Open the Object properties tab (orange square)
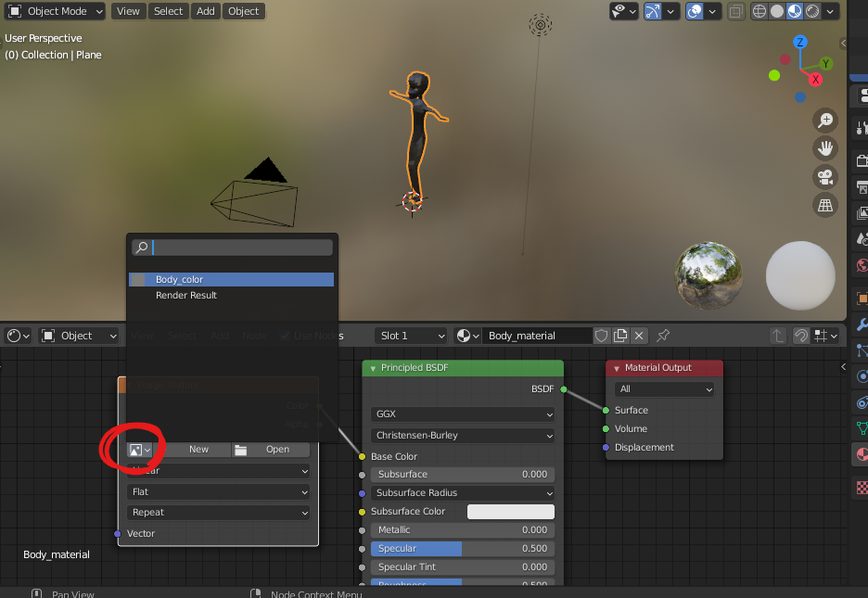This screenshot has height=598, width=868. coord(862,299)
